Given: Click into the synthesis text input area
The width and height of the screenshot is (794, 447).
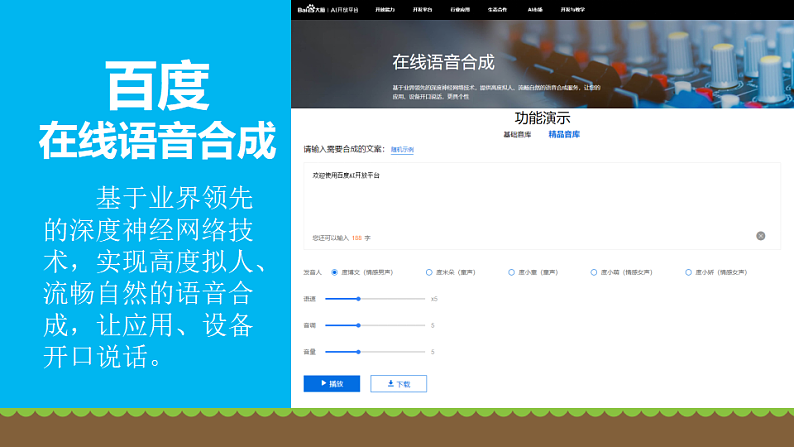Looking at the screenshot, I should [x=540, y=200].
